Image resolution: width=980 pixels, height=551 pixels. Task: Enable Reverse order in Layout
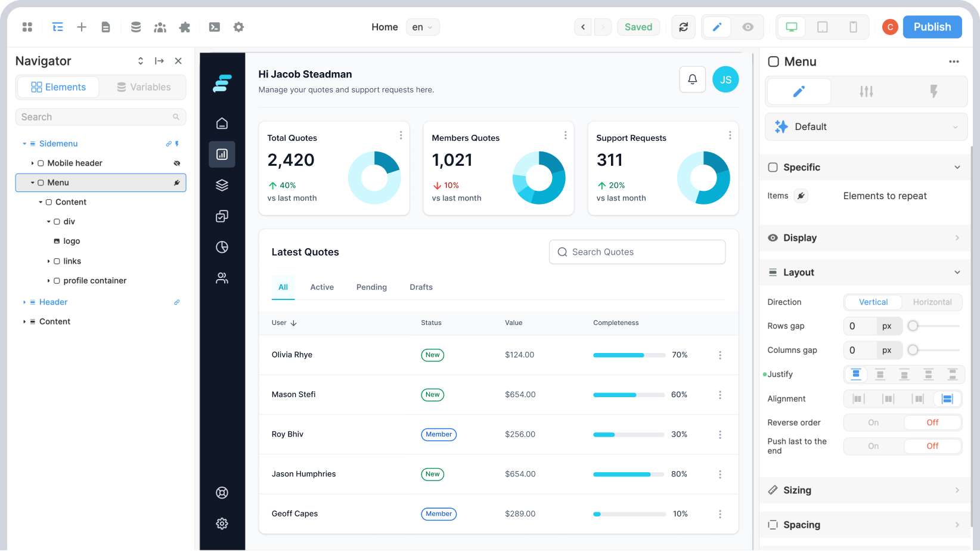tap(872, 422)
